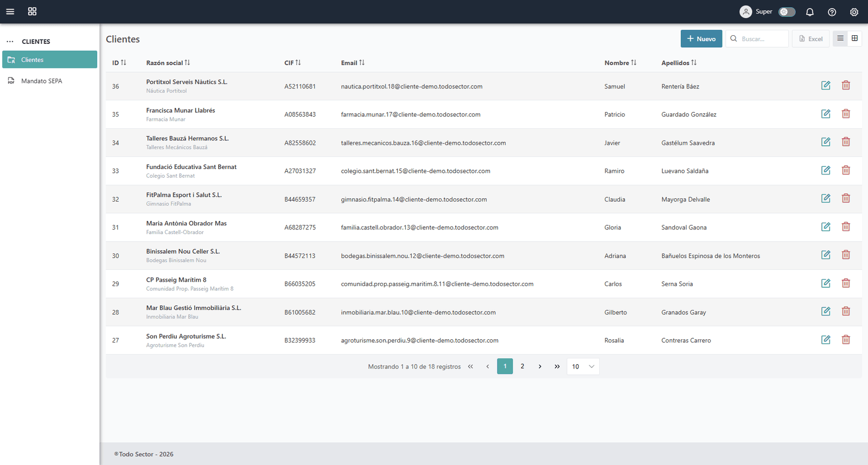Viewport: 868px width, 465px height.
Task: Edit client Talleres Bauzá Hermanos S.L.
Action: coord(826,142)
